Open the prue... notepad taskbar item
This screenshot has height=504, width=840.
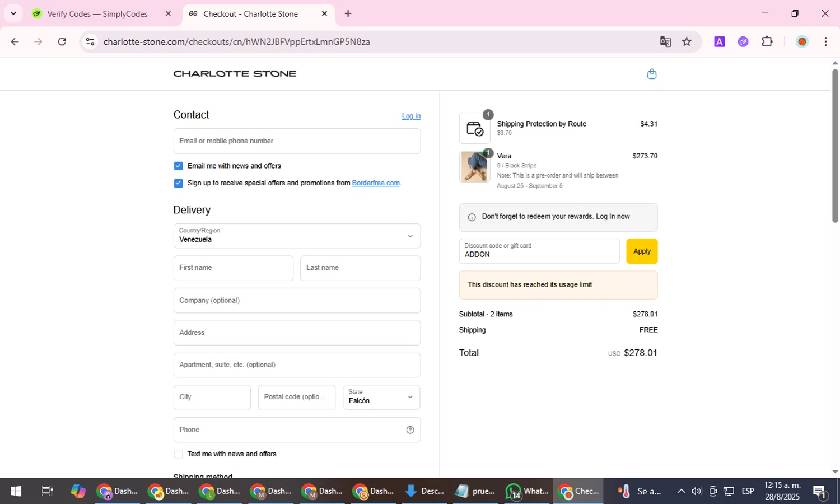[x=475, y=491]
